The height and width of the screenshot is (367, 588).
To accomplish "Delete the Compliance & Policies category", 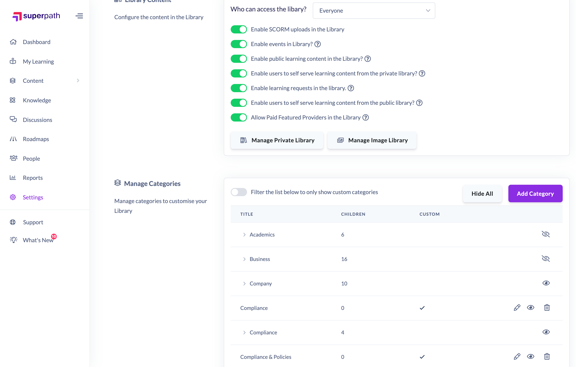I will 547,357.
